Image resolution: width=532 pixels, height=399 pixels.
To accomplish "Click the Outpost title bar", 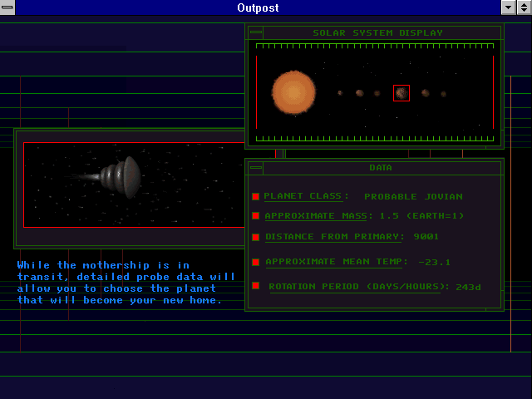I will pyautogui.click(x=258, y=7).
